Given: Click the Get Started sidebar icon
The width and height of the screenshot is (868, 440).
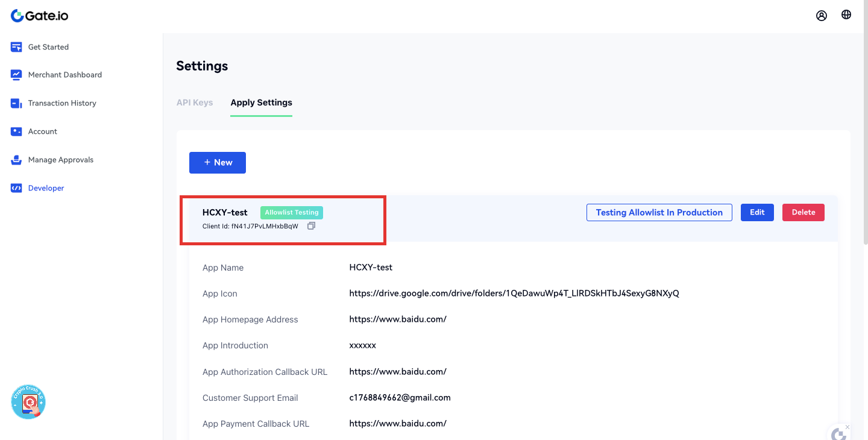Looking at the screenshot, I should tap(16, 47).
